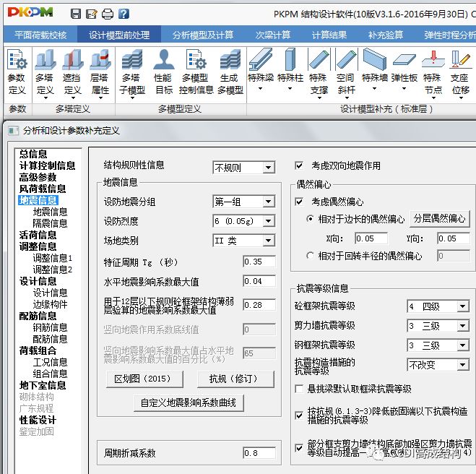Screen dimensions: 476x474
Task: Select 风荷载信息 in the parameter tree
Action: (x=43, y=189)
